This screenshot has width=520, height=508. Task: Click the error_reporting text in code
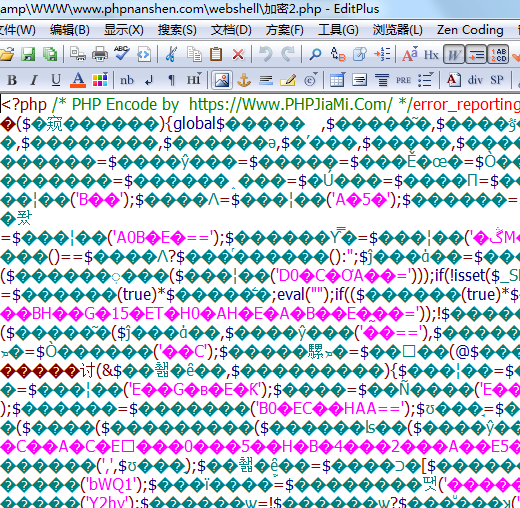pyautogui.click(x=466, y=105)
